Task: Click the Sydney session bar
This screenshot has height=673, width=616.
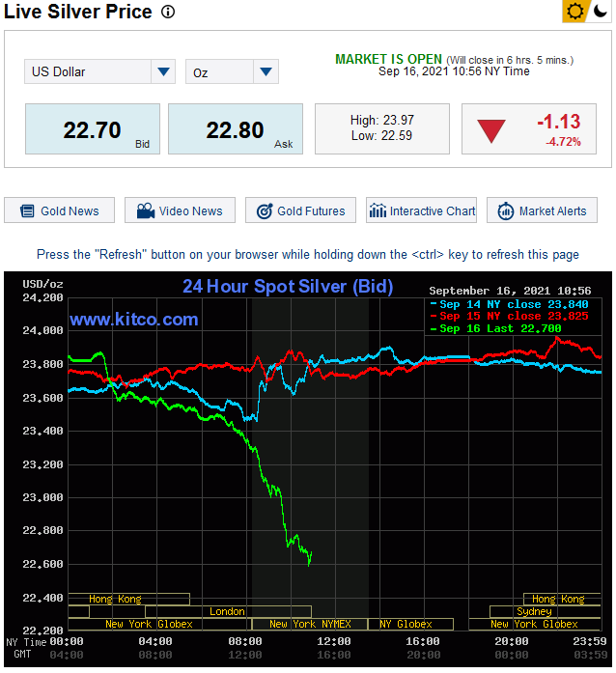Action: pyautogui.click(x=545, y=611)
